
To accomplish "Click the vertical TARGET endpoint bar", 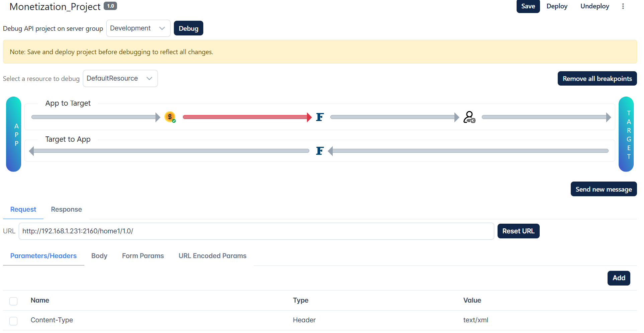I will pos(626,134).
